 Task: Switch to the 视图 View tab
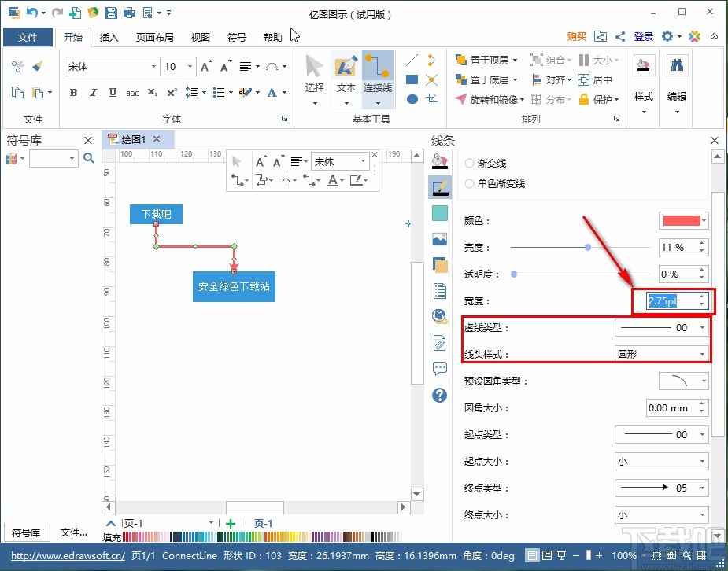(201, 37)
